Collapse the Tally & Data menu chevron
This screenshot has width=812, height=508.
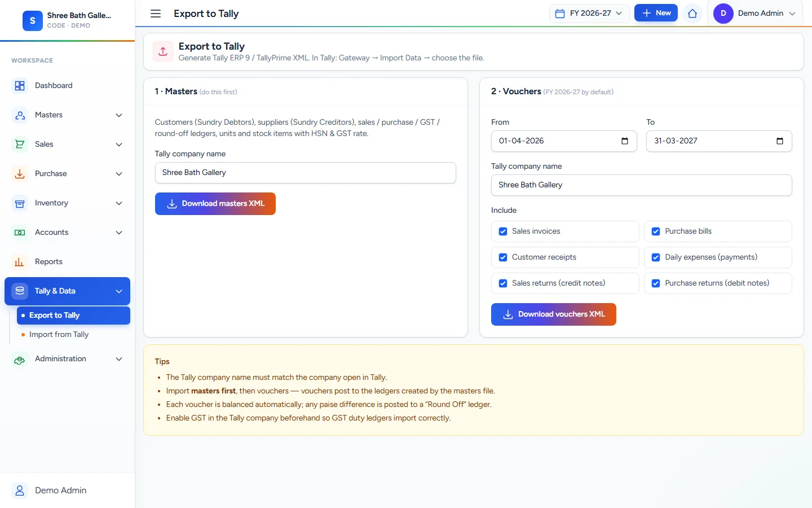119,291
